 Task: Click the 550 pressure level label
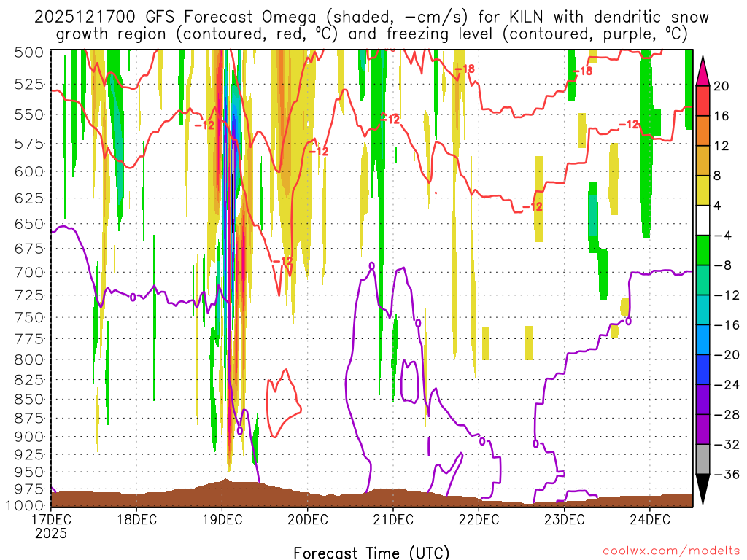29,114
